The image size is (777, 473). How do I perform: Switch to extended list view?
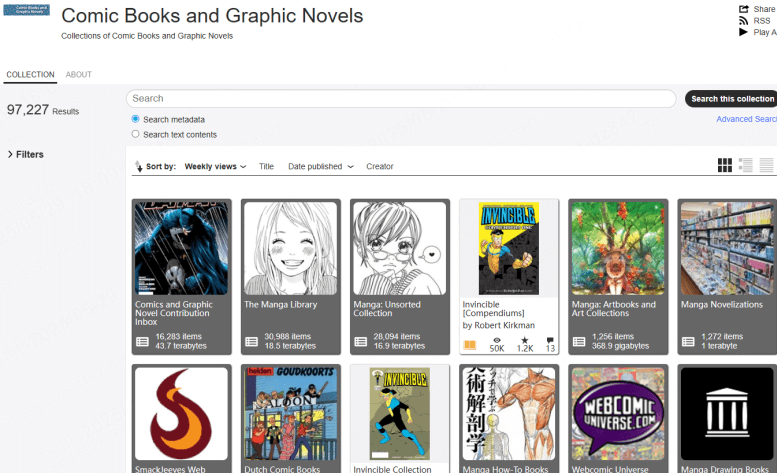[x=745, y=165]
